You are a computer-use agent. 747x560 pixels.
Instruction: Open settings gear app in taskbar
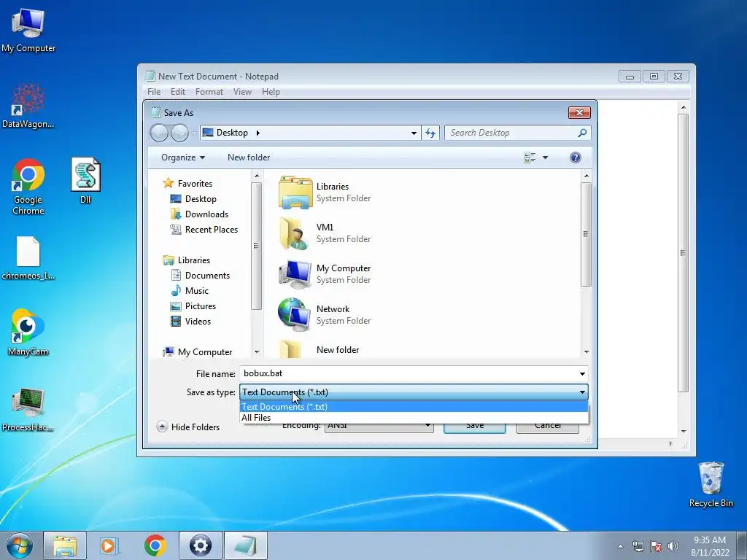pyautogui.click(x=200, y=545)
